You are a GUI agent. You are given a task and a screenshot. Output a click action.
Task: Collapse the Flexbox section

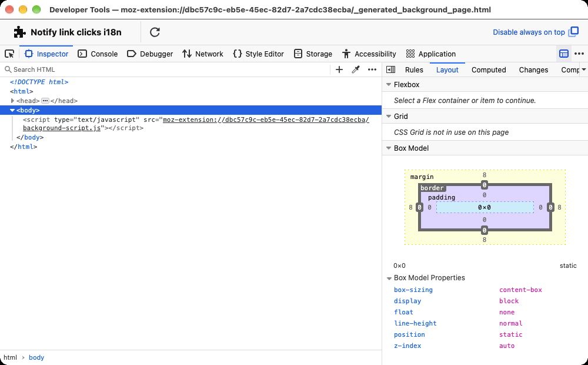(x=389, y=85)
